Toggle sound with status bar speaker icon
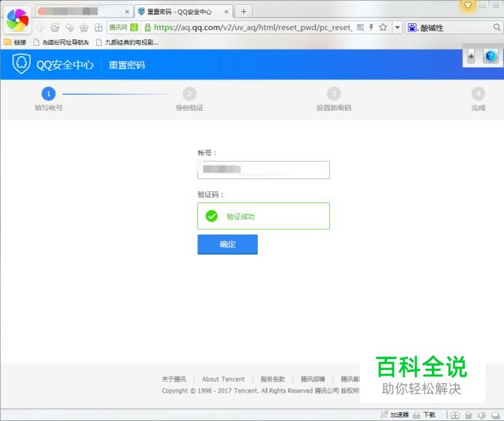 [482, 415]
